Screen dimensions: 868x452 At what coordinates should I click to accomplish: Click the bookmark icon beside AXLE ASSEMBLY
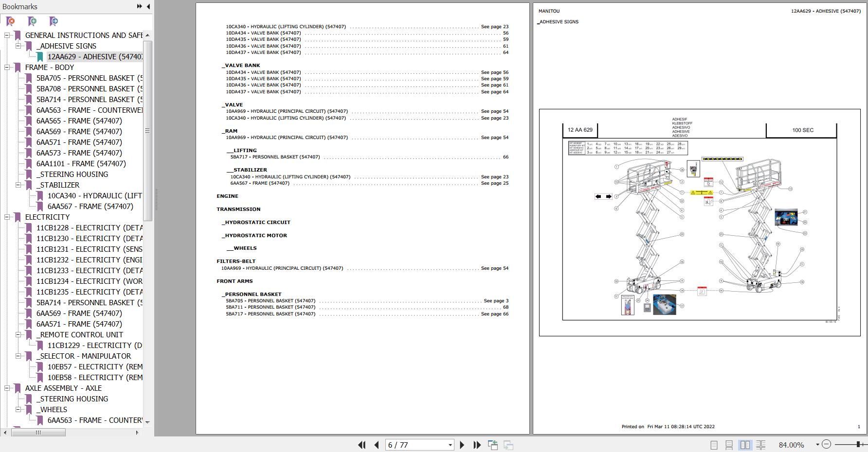tap(18, 388)
